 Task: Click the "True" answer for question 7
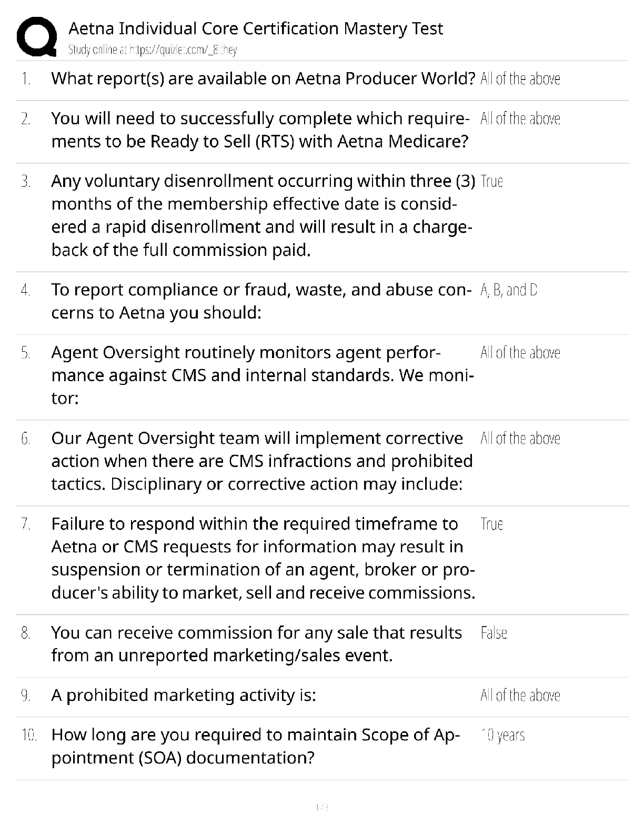point(492,524)
